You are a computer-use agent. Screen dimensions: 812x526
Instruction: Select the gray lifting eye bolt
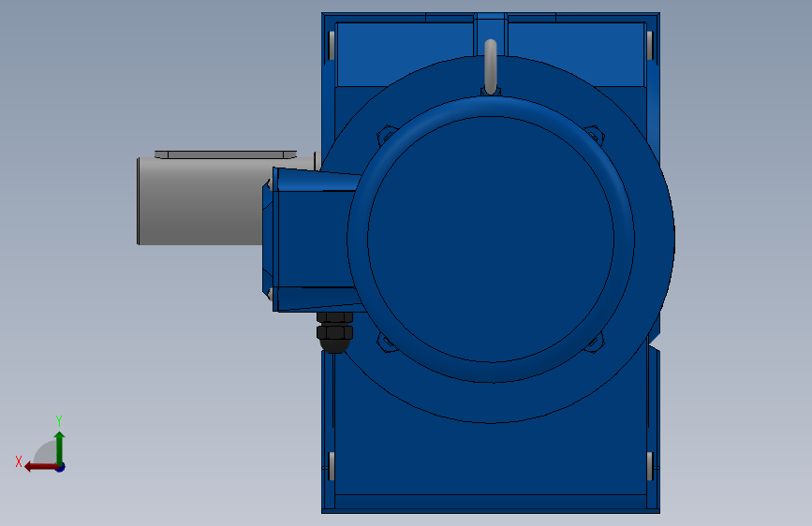(491, 66)
